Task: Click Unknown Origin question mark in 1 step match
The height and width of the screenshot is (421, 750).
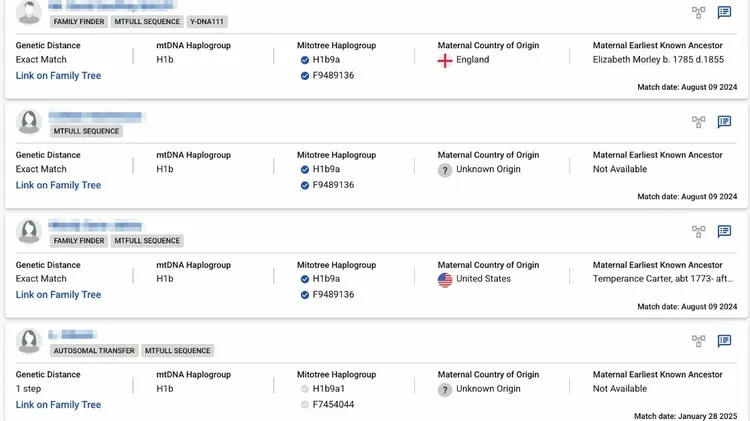Action: (x=445, y=389)
